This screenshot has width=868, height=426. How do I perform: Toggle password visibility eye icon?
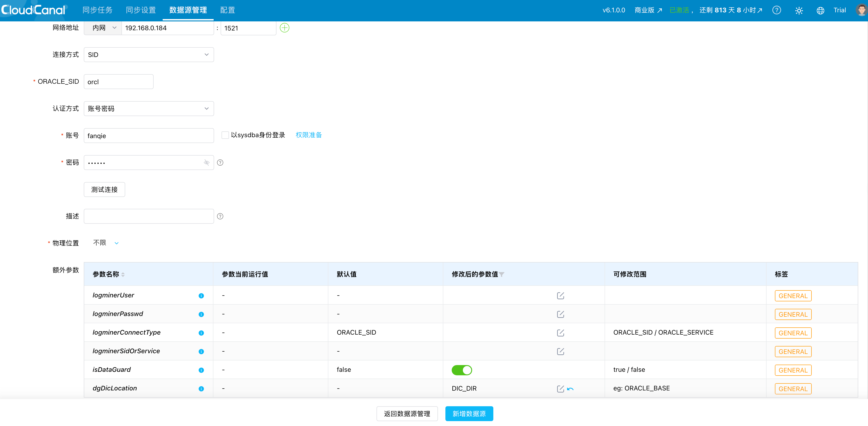[207, 163]
